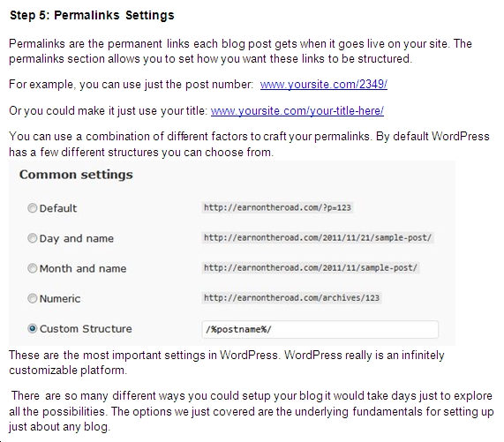Click the Default label text

click(x=58, y=208)
